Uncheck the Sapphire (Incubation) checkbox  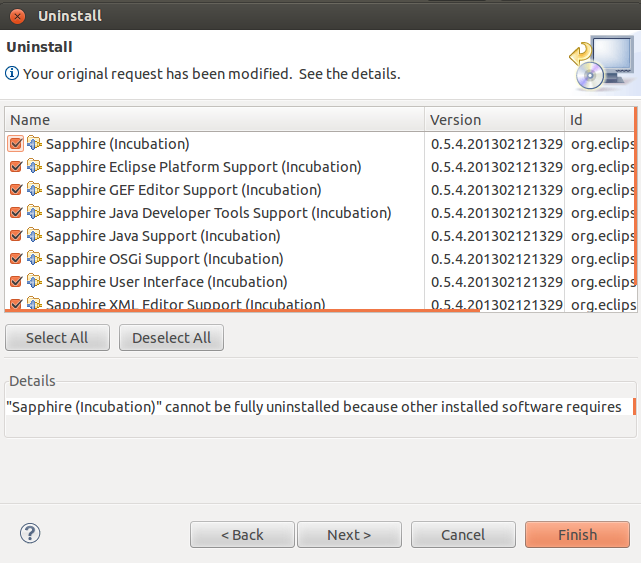click(x=16, y=144)
